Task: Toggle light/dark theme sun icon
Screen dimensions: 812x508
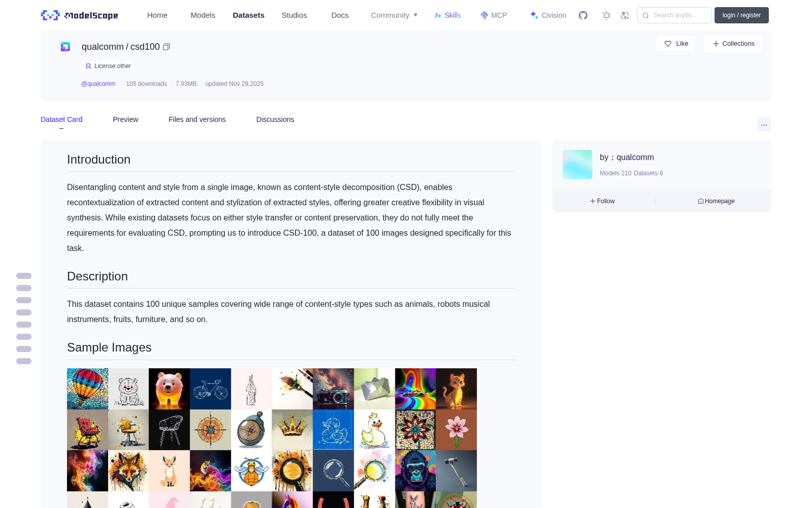Action: [x=606, y=15]
